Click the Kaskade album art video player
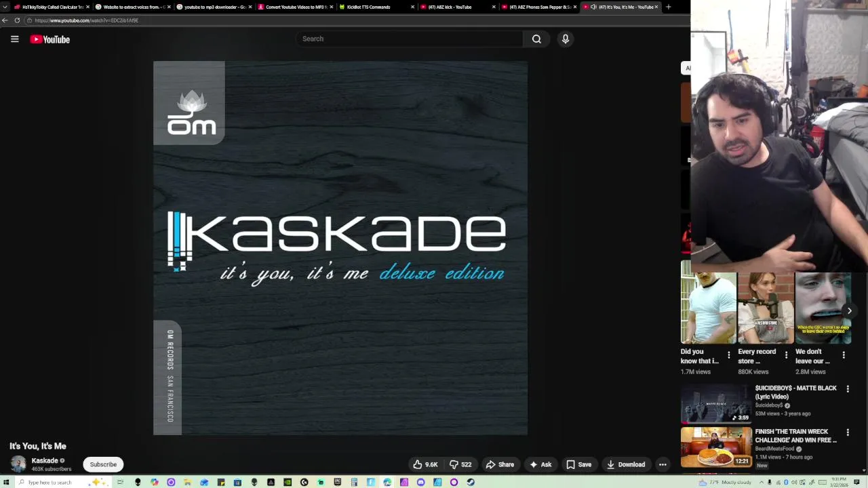Image resolution: width=868 pixels, height=488 pixels. [x=340, y=248]
